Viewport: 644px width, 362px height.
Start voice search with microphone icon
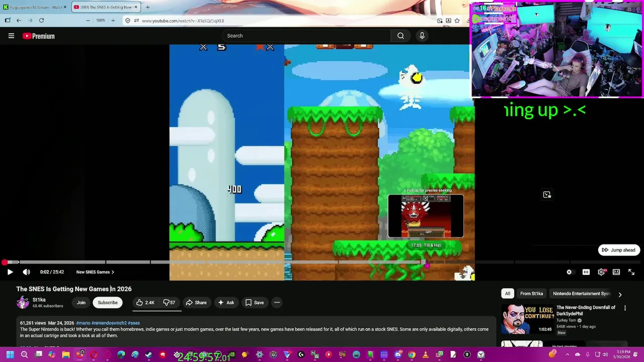coord(422,36)
